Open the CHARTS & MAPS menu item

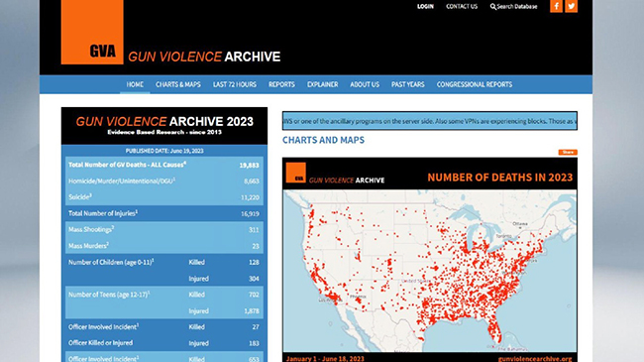[177, 84]
